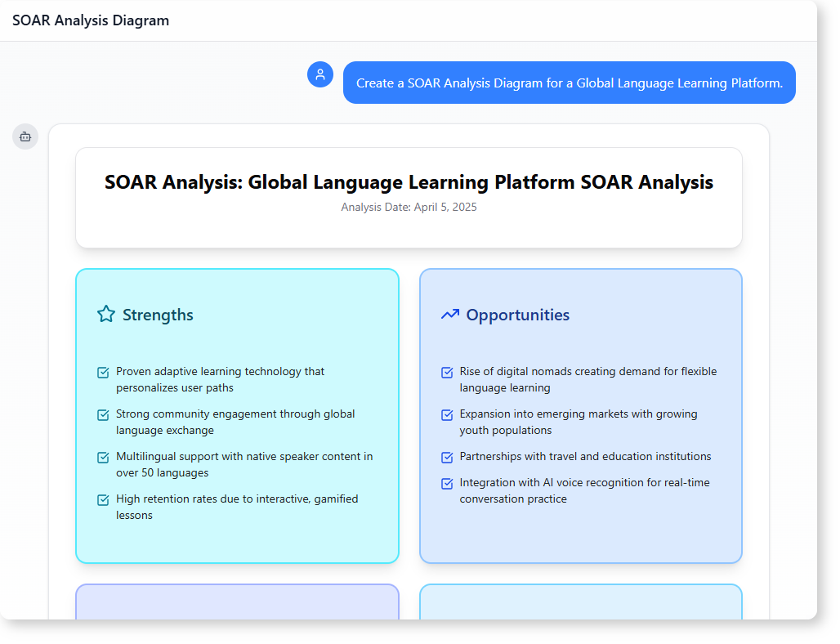This screenshot has width=840, height=644.
Task: Click checkbox icon for multilingual support item
Action: tap(104, 458)
